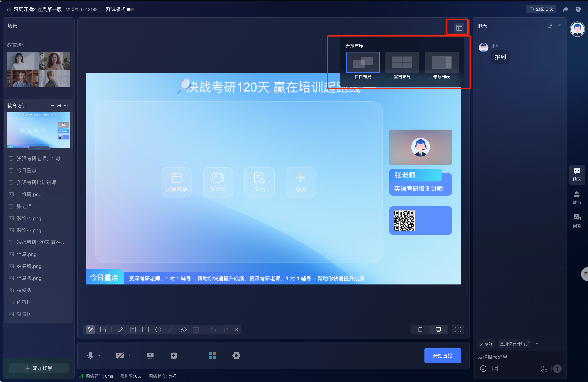Viewport: 588px width, 382px height.
Task: Select the 姓名牌.png layer
Action: (x=39, y=266)
